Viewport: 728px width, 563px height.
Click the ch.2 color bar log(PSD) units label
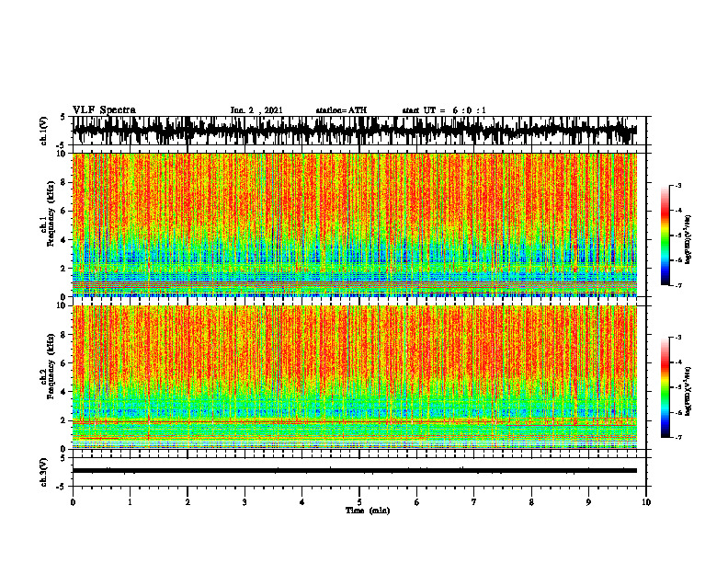click(688, 392)
